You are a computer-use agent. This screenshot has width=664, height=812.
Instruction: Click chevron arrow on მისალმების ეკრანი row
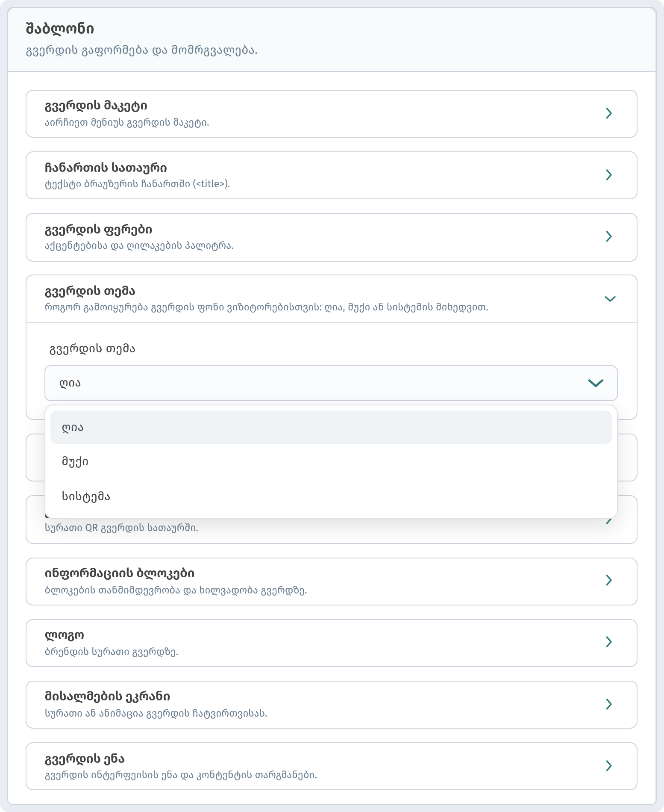[609, 704]
